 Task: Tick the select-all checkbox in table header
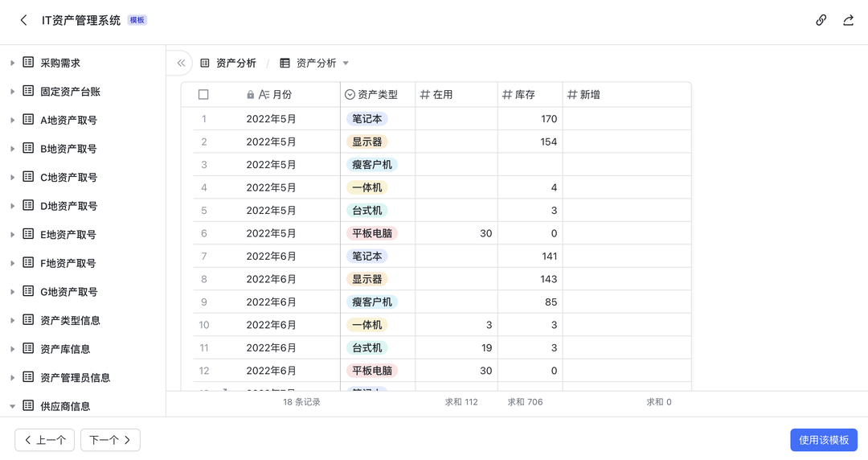click(203, 95)
